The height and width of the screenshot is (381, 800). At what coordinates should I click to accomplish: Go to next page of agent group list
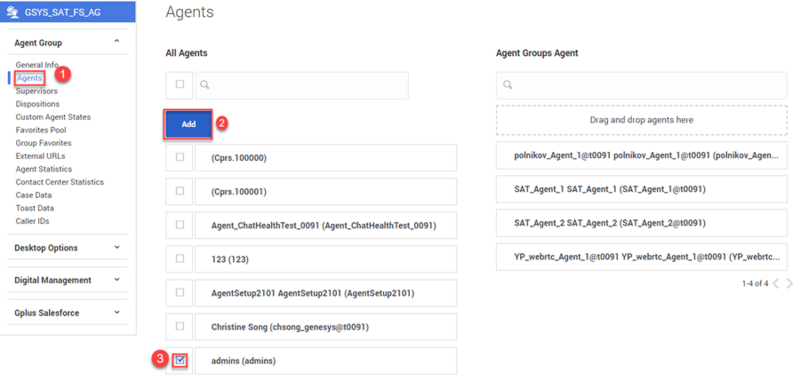[790, 284]
